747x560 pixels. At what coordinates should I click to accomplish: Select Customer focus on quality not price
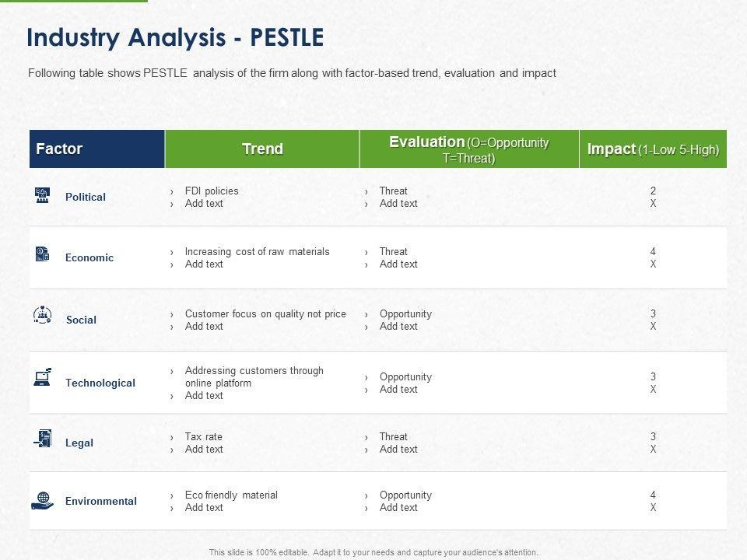pos(265,313)
